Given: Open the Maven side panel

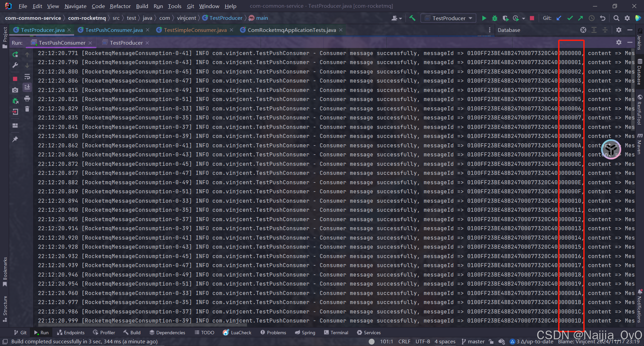Looking at the screenshot, I should click(x=640, y=143).
